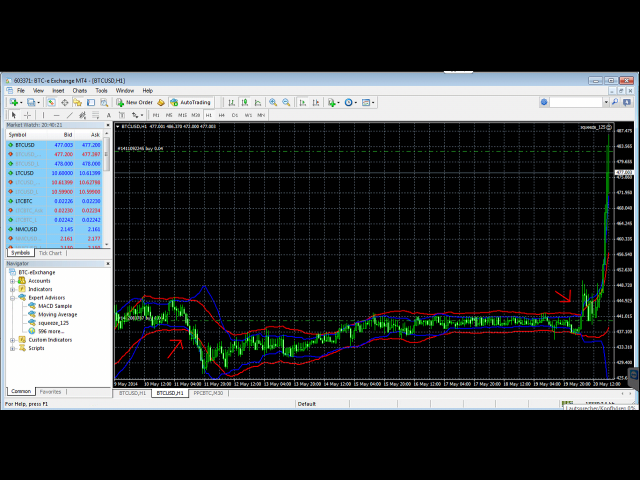Switch to the PPCBTC,M30 chart tab
The width and height of the screenshot is (640, 480).
pyautogui.click(x=208, y=393)
